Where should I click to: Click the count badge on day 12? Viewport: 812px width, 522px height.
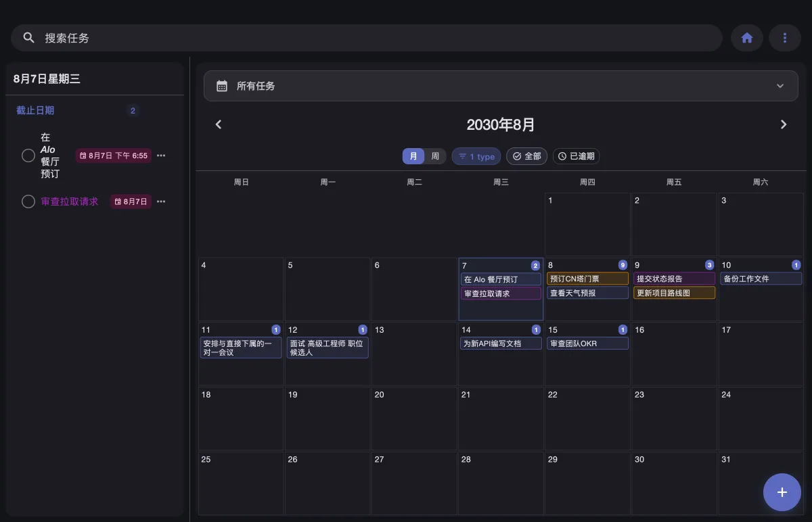point(363,330)
